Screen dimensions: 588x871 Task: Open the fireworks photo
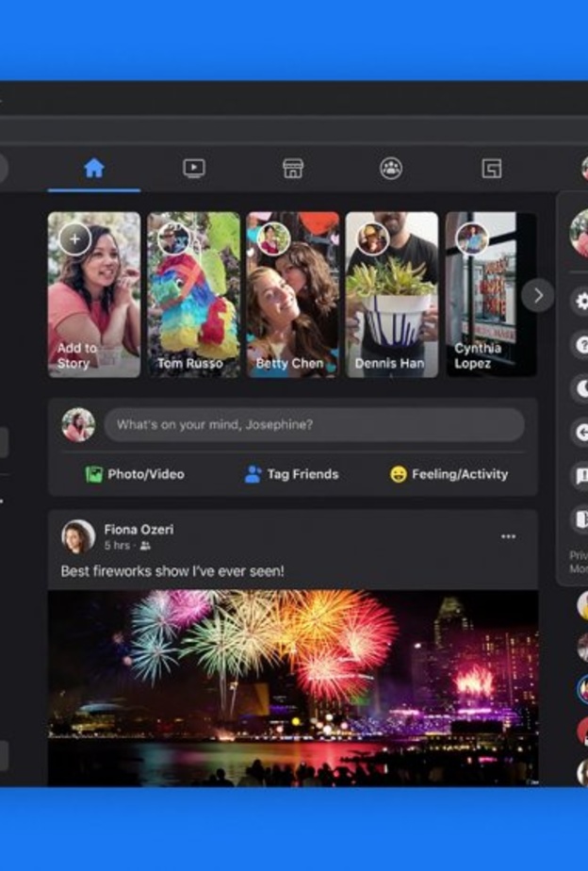pyautogui.click(x=293, y=688)
